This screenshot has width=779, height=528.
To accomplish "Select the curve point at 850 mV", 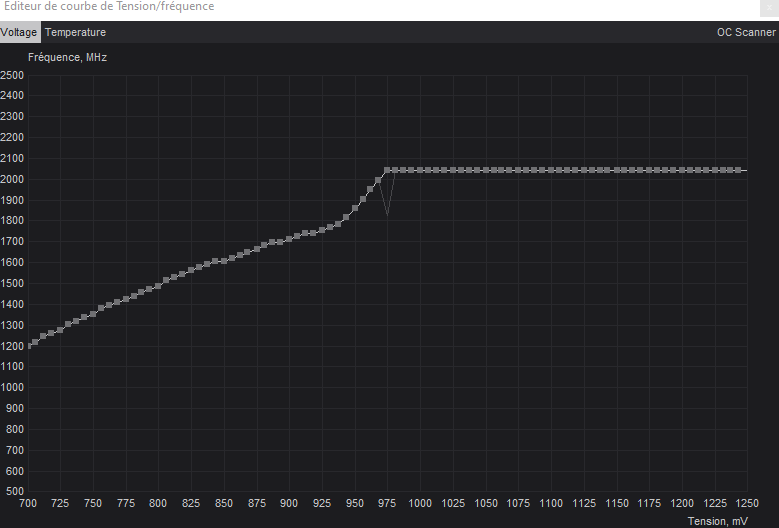I will point(224,261).
